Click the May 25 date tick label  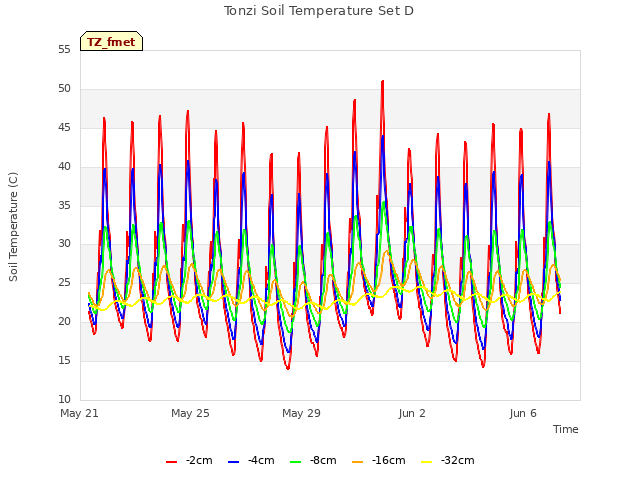point(190,413)
